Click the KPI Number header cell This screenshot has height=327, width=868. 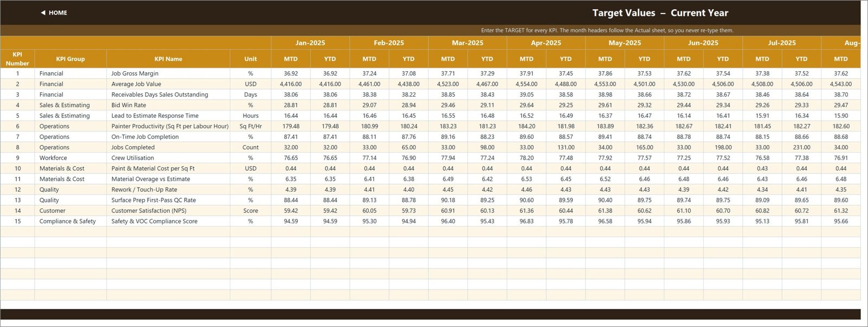[17, 59]
